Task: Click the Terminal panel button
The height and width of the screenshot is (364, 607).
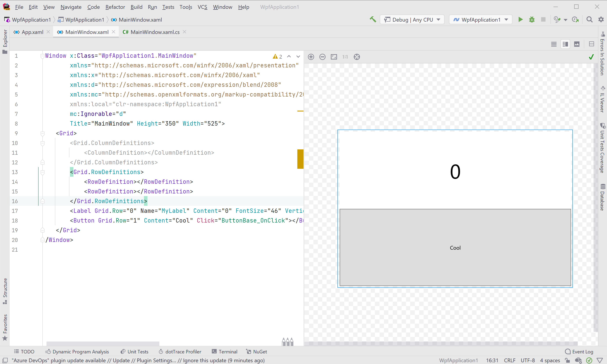Action: (x=224, y=351)
